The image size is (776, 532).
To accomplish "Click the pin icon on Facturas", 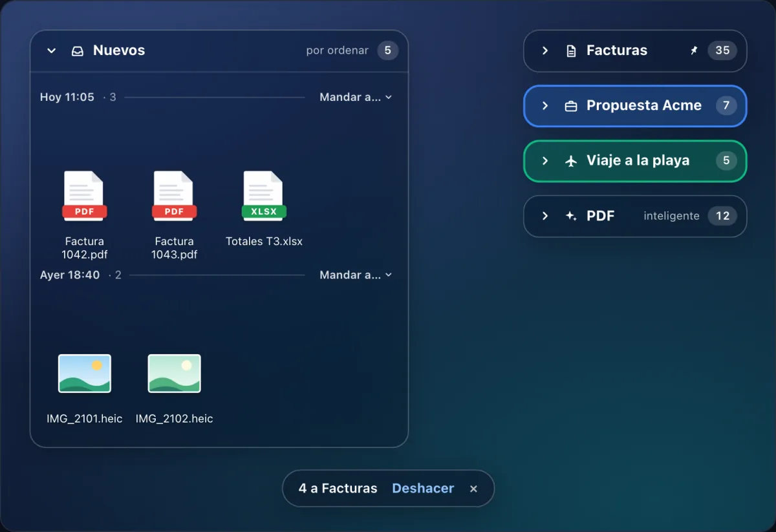I will pyautogui.click(x=694, y=50).
